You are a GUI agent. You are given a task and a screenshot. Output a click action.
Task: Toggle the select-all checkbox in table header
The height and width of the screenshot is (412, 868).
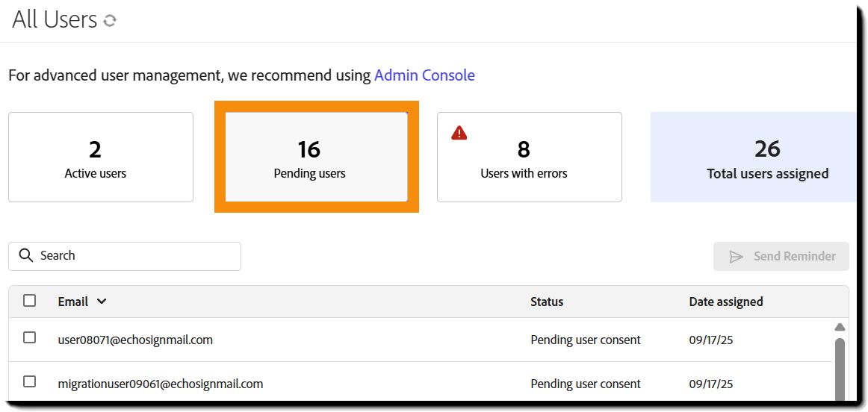coord(30,301)
